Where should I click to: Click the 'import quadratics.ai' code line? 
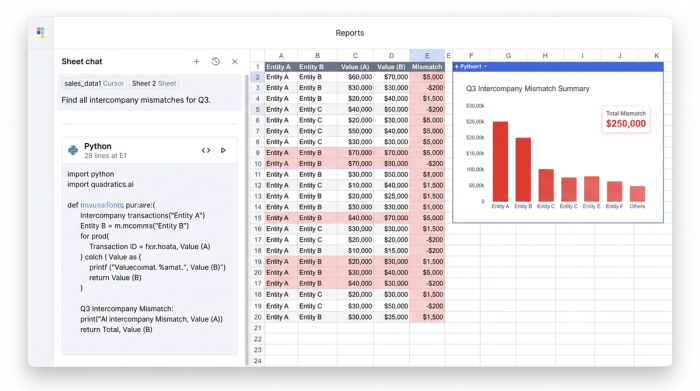click(100, 184)
